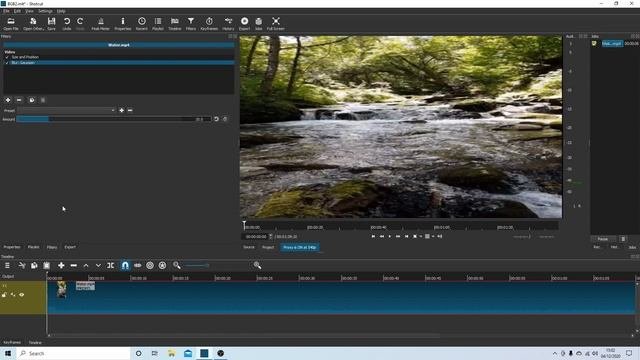Show the Peak Meter panel
Viewport: 640px width, 360px height.
click(x=100, y=24)
